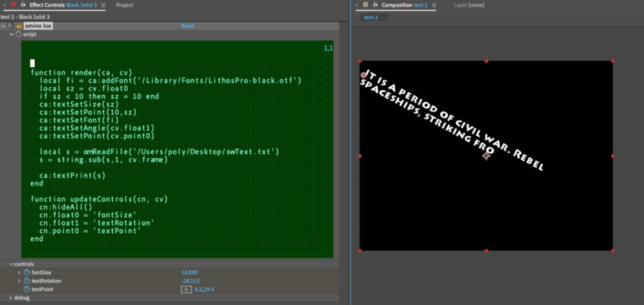Select the Composition text 2 tab
Image resolution: width=644 pixels, height=305 pixels.
tap(404, 5)
